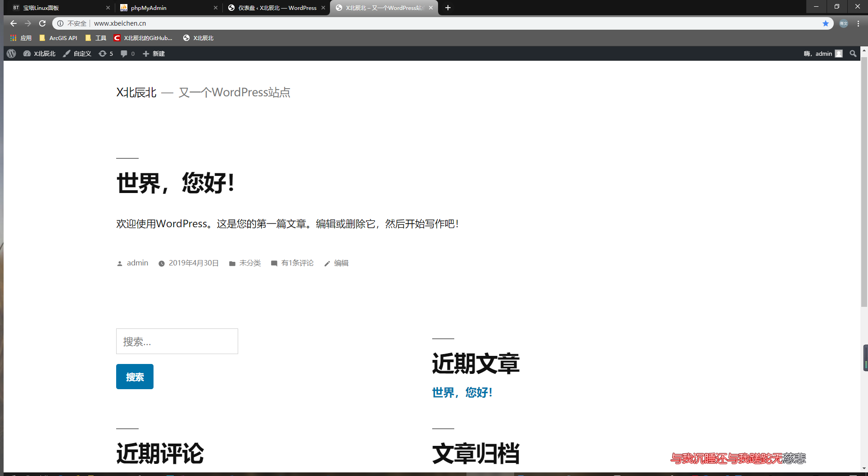Open the 新建 new content menu
868x476 pixels.
(154, 54)
